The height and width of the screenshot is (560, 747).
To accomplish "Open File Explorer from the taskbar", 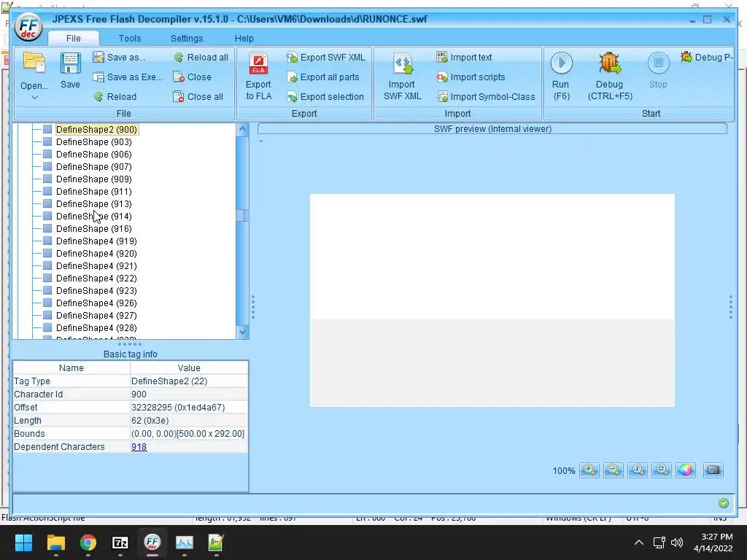I will coord(55,542).
